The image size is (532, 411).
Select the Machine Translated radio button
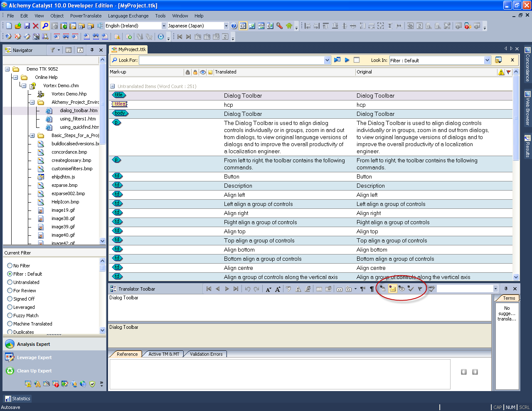coord(10,324)
